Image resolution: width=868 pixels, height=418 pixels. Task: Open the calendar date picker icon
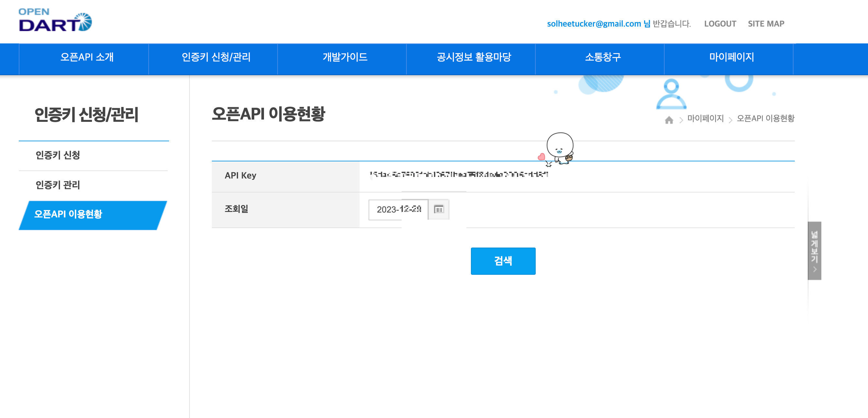(439, 209)
